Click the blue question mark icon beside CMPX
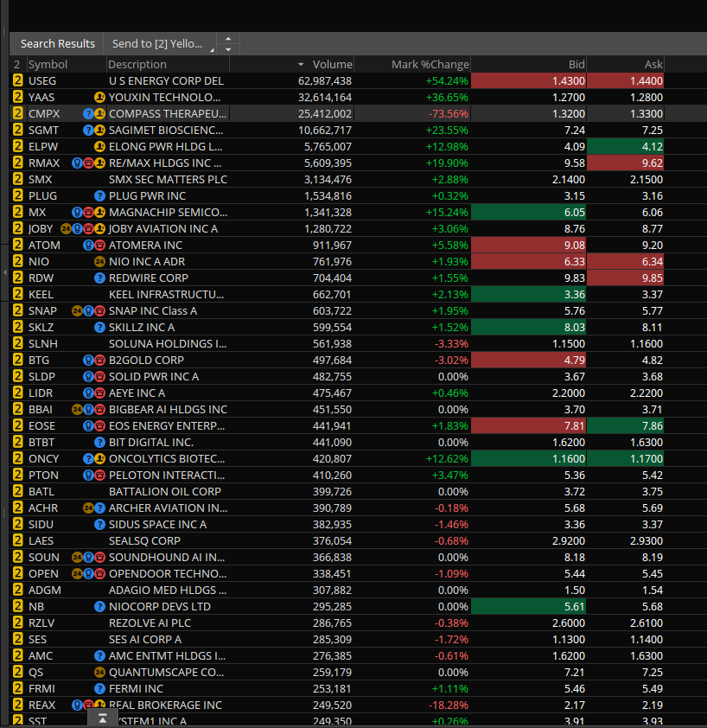The image size is (707, 728). (88, 114)
